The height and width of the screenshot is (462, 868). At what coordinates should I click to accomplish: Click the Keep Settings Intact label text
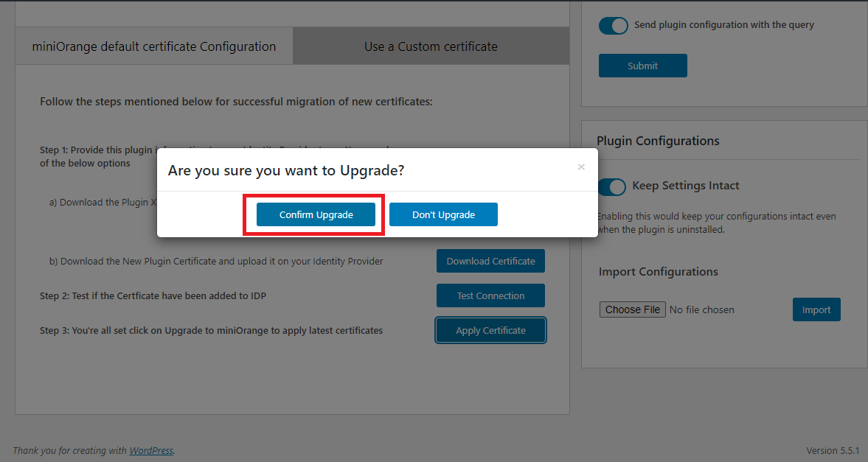[x=686, y=186]
